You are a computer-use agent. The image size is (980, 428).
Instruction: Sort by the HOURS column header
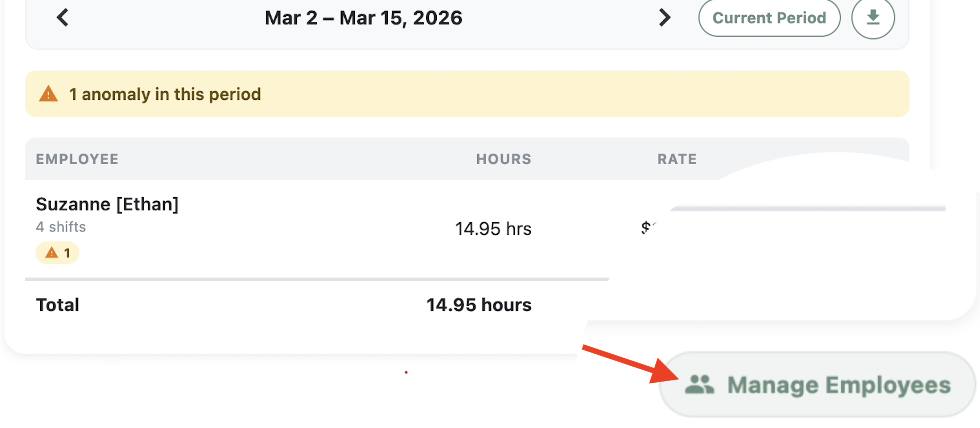pos(503,159)
